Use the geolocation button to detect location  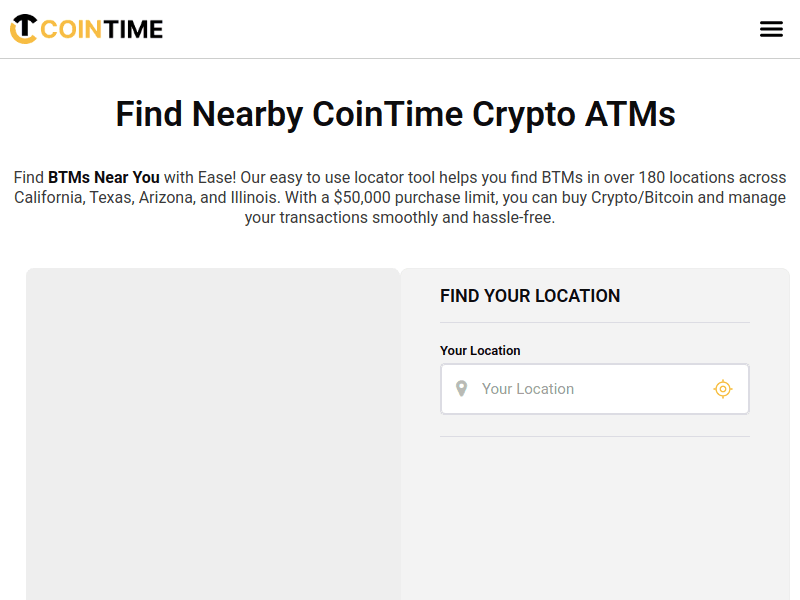pyautogui.click(x=723, y=388)
